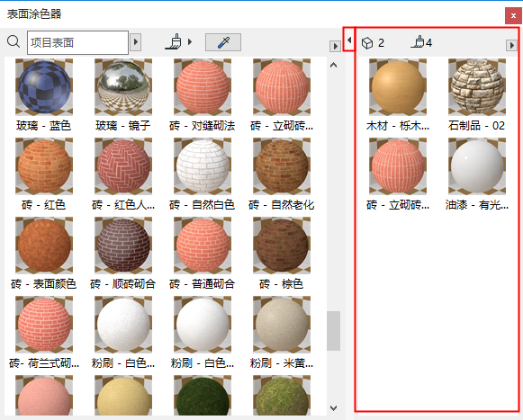The width and height of the screenshot is (523, 420).
Task: Select 砖 - 自然老化 surface thumbnail
Action: 282,166
